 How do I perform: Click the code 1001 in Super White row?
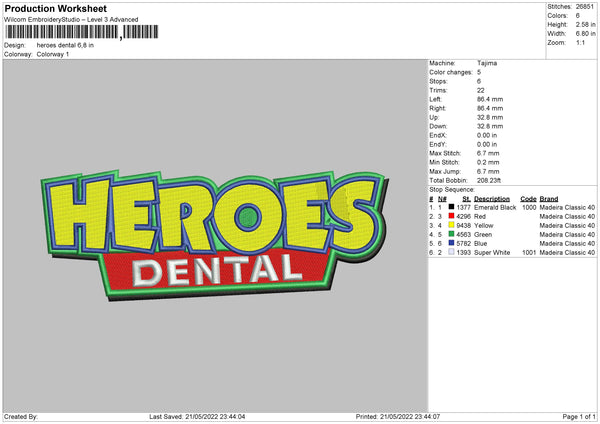click(x=529, y=253)
